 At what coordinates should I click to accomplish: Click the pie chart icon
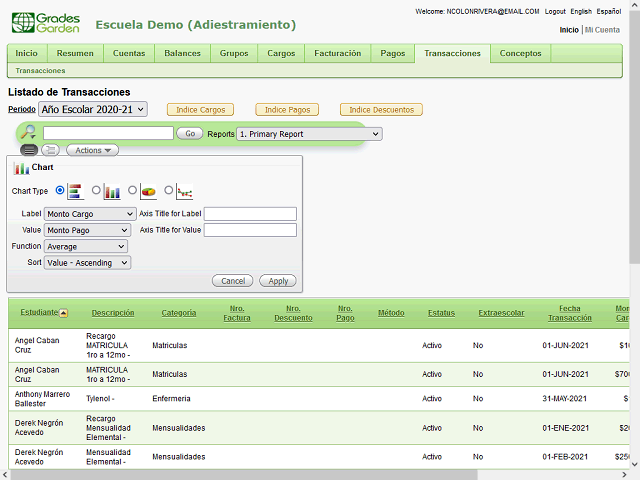click(148, 191)
